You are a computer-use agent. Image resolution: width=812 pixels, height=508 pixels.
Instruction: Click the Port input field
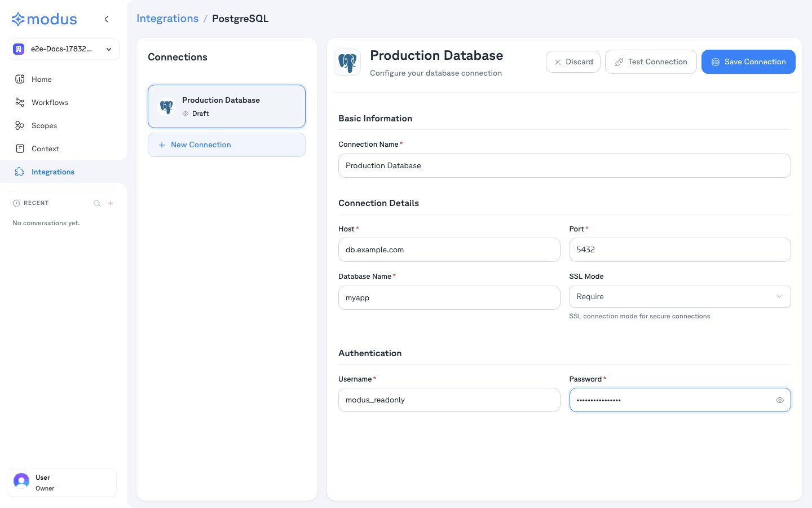click(x=680, y=249)
